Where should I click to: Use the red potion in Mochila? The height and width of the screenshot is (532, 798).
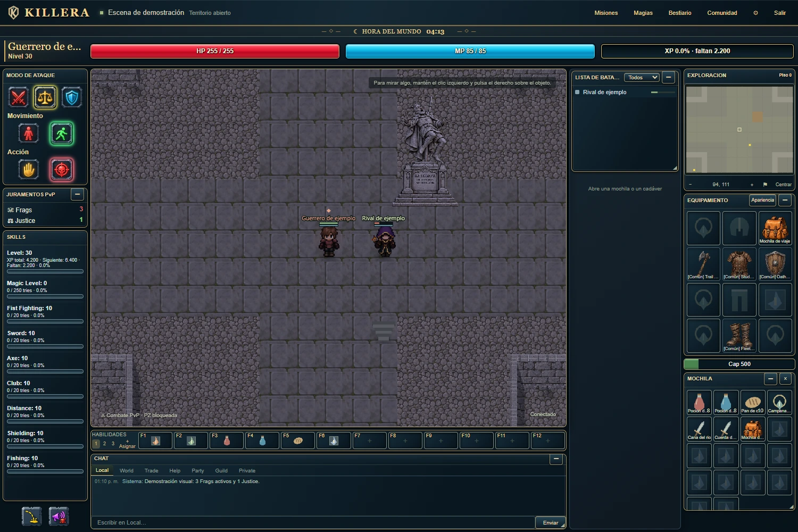point(699,402)
